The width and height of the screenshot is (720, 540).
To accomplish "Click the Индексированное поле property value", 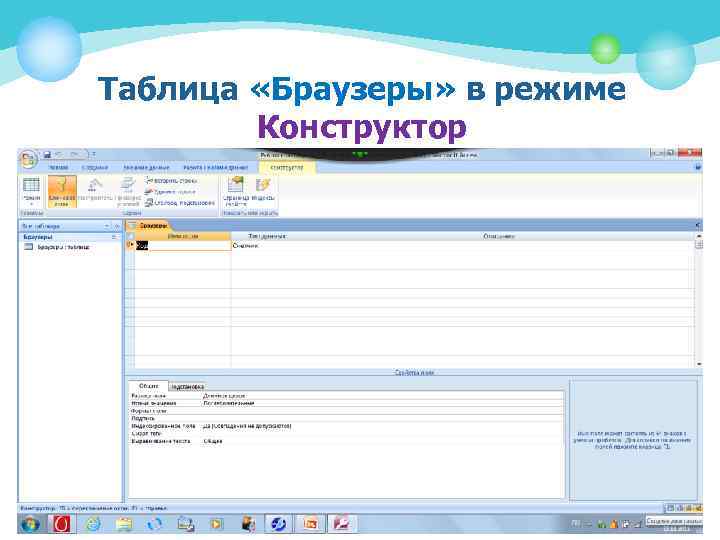I will tap(382, 426).
